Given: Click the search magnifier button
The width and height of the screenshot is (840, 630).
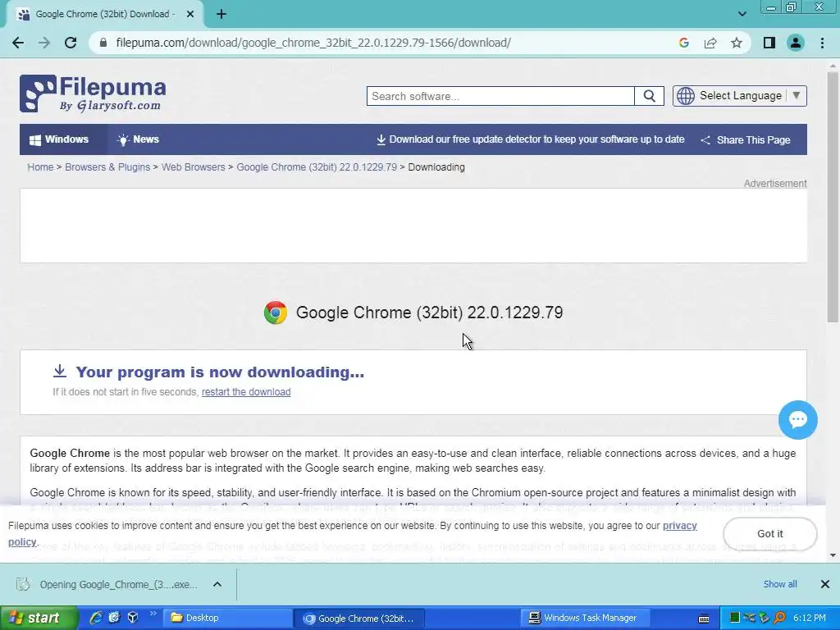Looking at the screenshot, I should pos(650,96).
